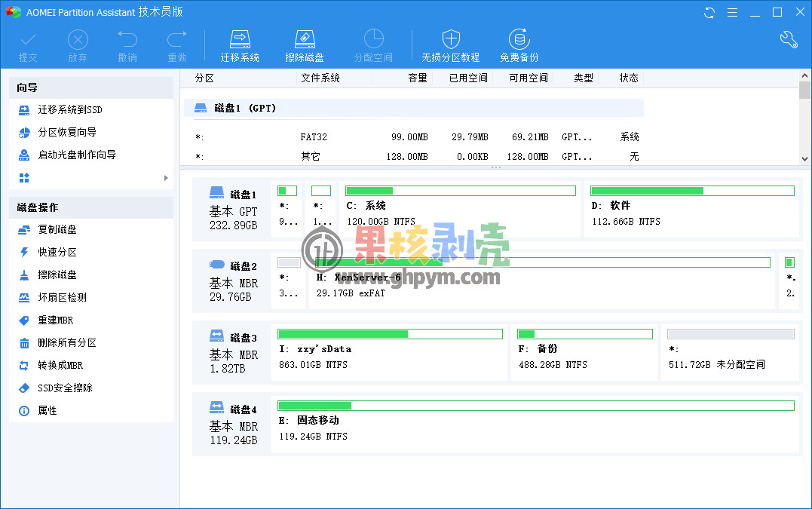Click the 容量 column header
The width and height of the screenshot is (812, 509).
pyautogui.click(x=417, y=78)
